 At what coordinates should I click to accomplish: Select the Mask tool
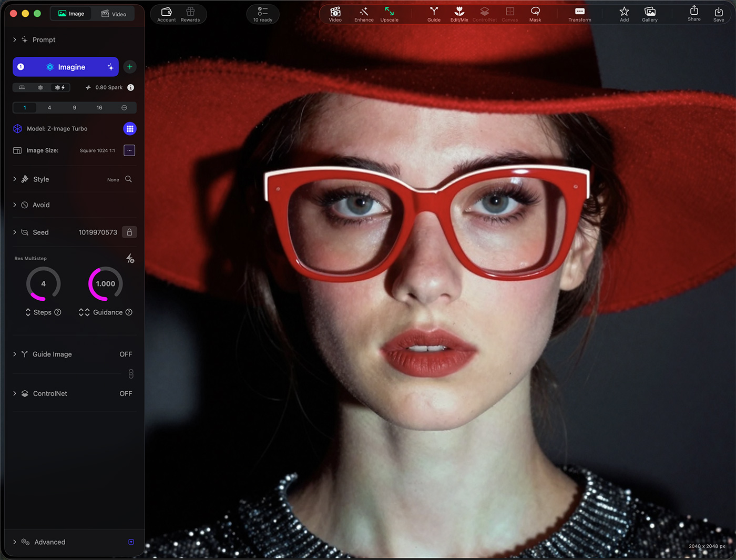click(535, 14)
